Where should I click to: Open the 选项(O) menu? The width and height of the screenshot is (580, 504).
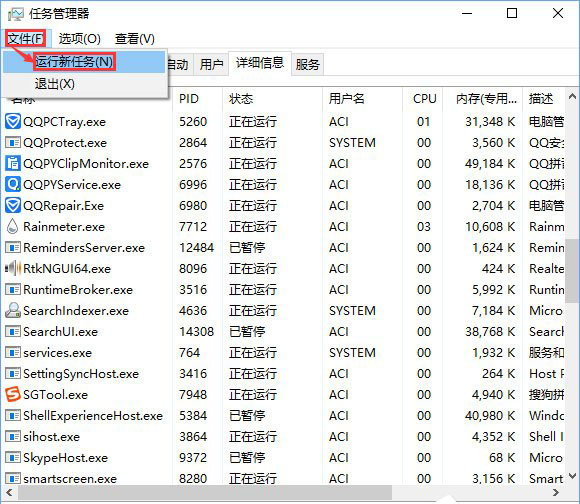tap(80, 38)
